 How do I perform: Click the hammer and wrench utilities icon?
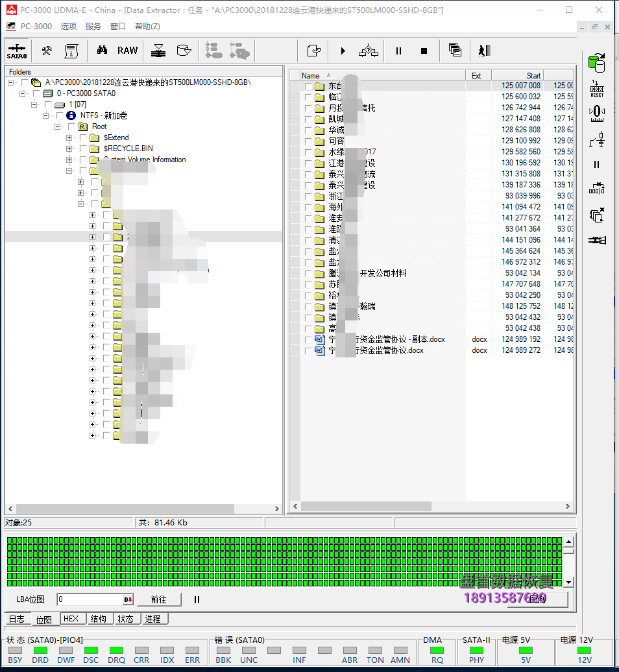coord(47,51)
